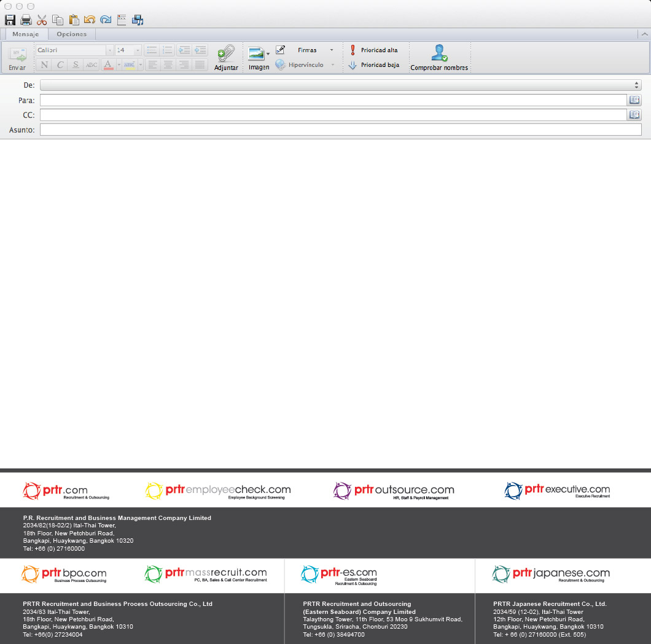
Task: Click into the Asunto subject field
Action: (340, 130)
